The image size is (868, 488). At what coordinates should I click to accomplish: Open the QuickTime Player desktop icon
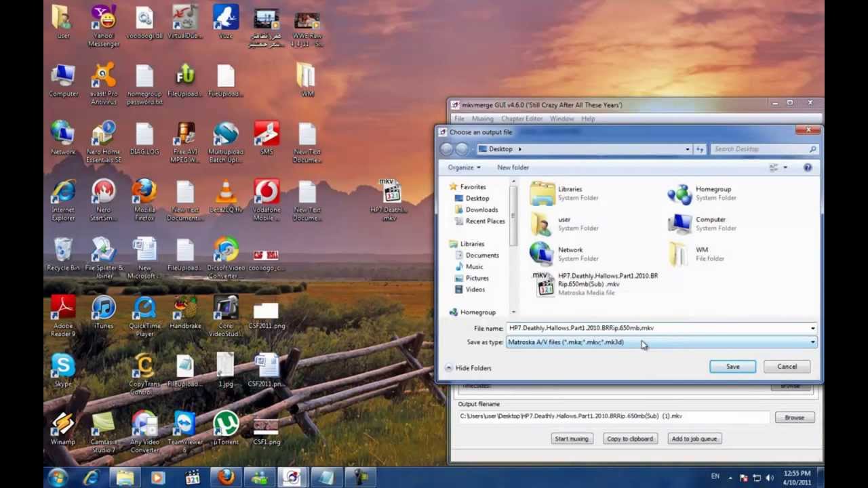coord(144,317)
